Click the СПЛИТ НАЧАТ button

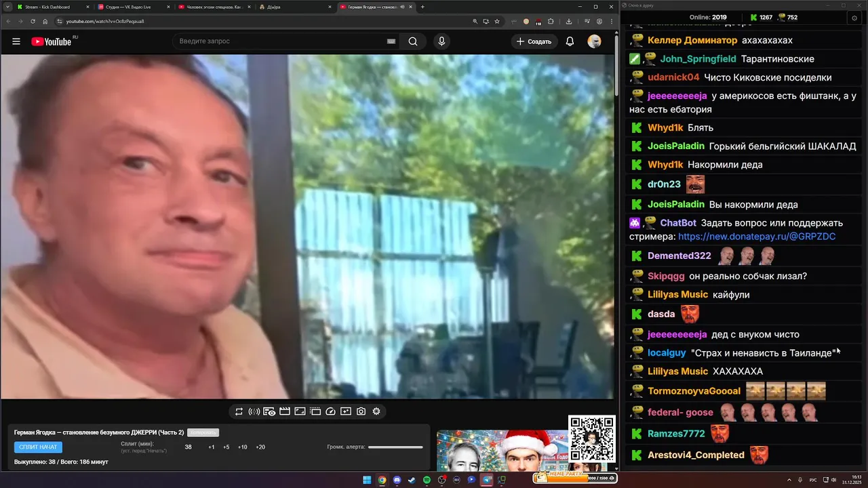pyautogui.click(x=38, y=447)
